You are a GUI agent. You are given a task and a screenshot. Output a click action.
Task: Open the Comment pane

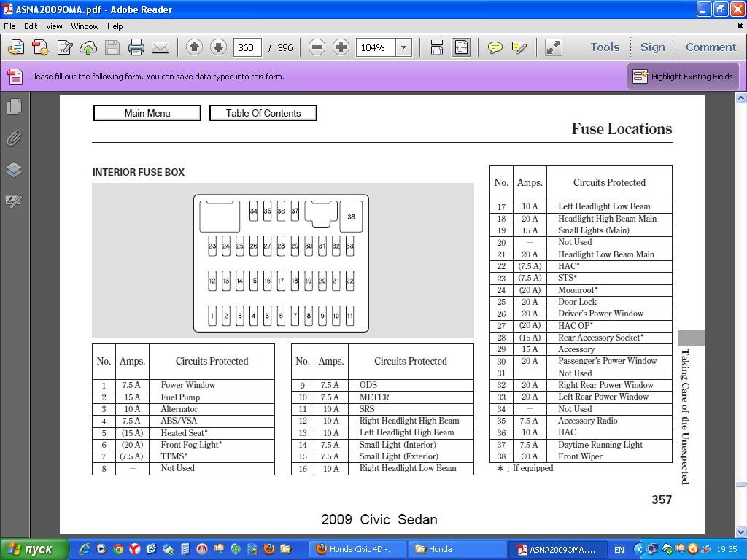(x=711, y=47)
